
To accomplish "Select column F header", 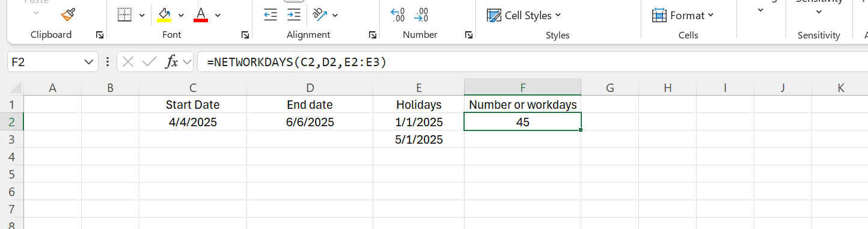I will click(523, 88).
